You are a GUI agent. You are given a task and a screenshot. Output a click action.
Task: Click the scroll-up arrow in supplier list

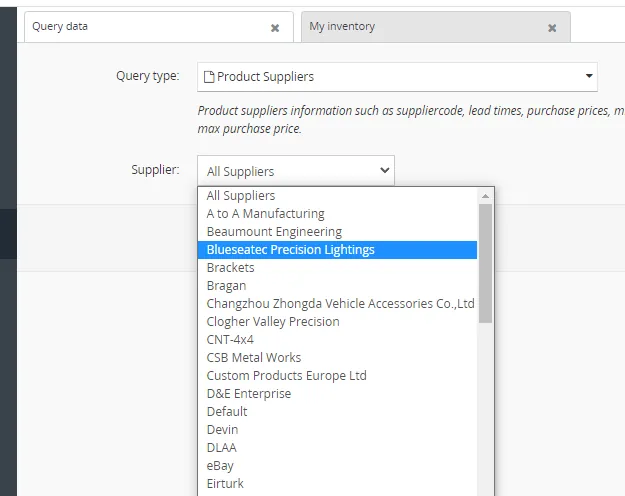485,196
